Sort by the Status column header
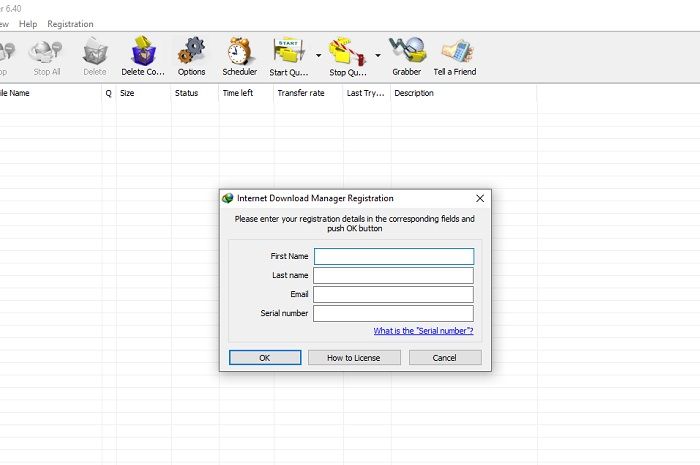The height and width of the screenshot is (465, 700). pos(195,93)
